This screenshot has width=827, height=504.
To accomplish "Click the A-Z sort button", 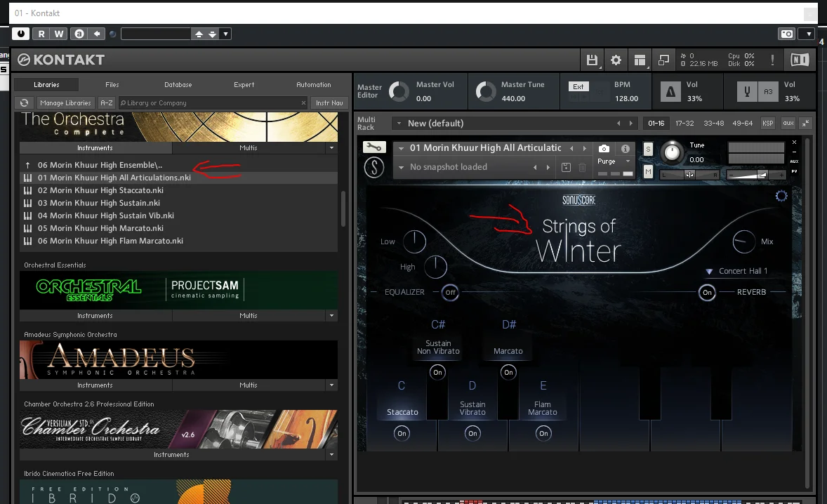I will [107, 102].
